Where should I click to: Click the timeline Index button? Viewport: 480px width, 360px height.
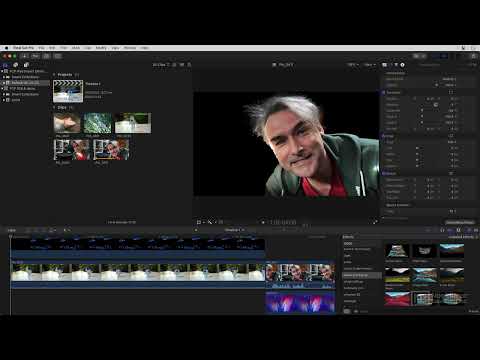[12, 230]
